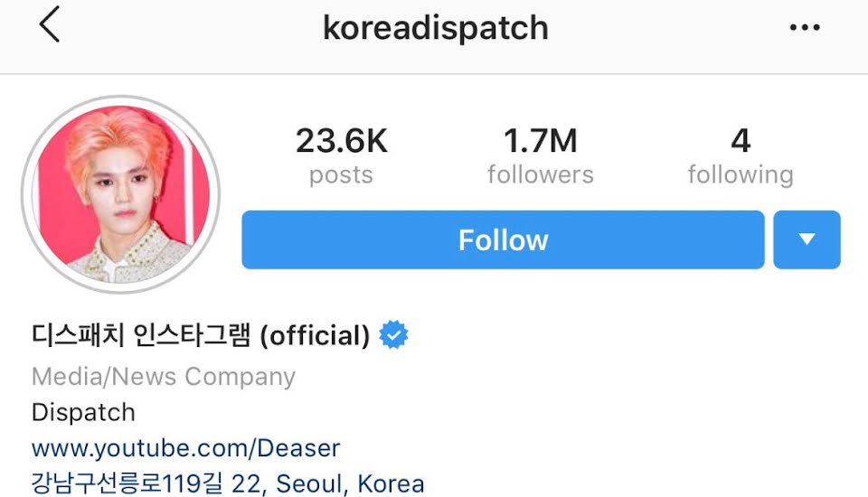The width and height of the screenshot is (868, 497).
Task: Tap the Korean display name 디스패치 인스타그램
Action: [141, 335]
